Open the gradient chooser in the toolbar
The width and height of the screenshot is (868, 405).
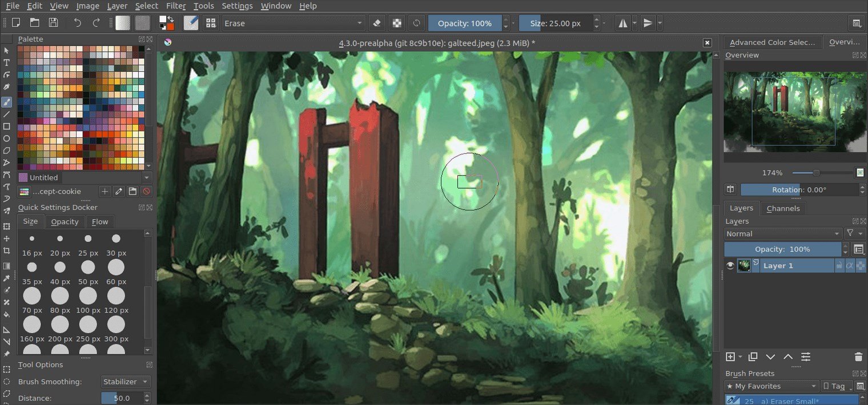point(123,23)
